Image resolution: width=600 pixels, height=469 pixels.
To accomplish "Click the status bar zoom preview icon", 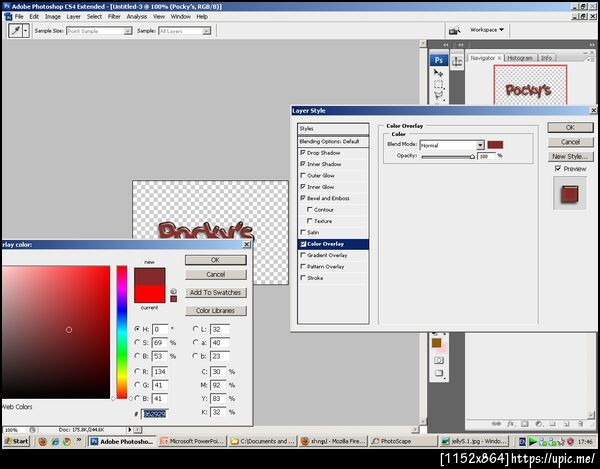I will tap(33, 430).
